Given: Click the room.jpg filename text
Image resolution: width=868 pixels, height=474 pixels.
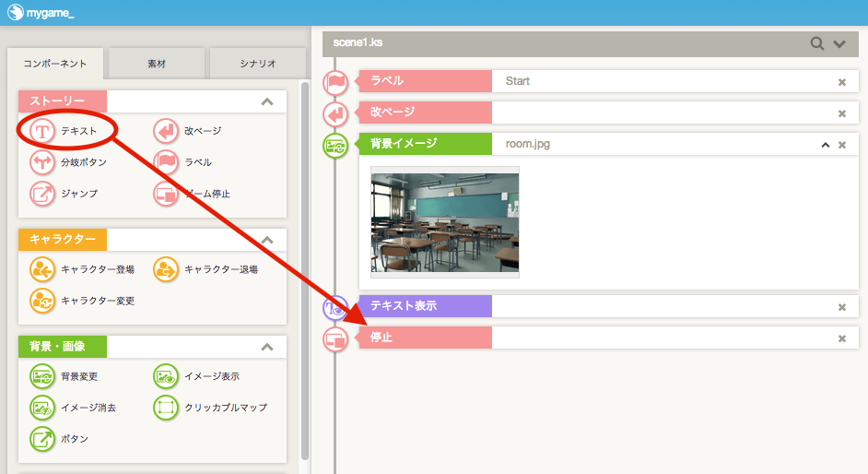Looking at the screenshot, I should 528,144.
